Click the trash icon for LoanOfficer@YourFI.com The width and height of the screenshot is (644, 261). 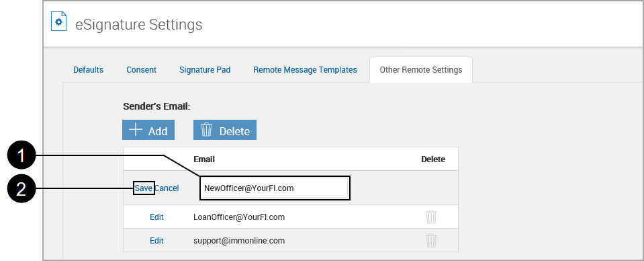tap(431, 217)
